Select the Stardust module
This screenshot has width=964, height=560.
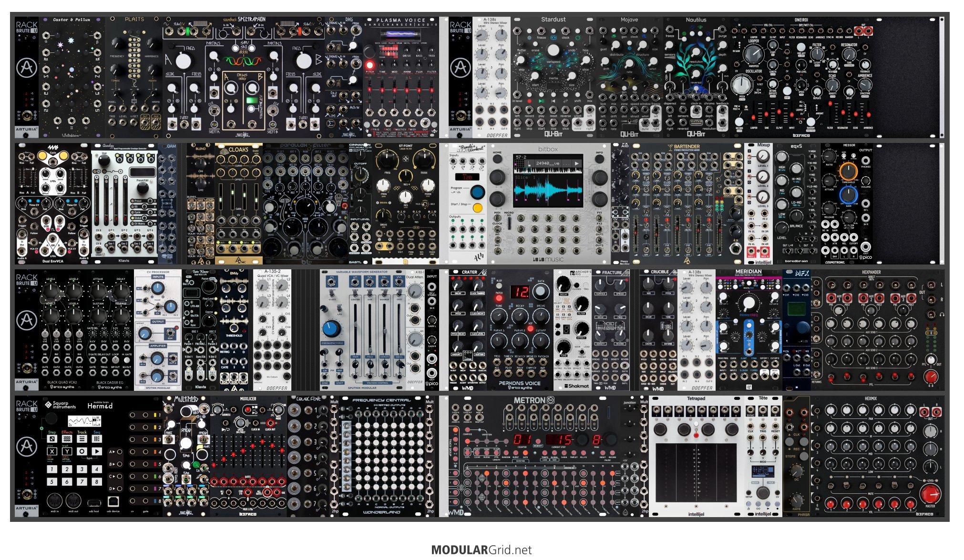(553, 77)
